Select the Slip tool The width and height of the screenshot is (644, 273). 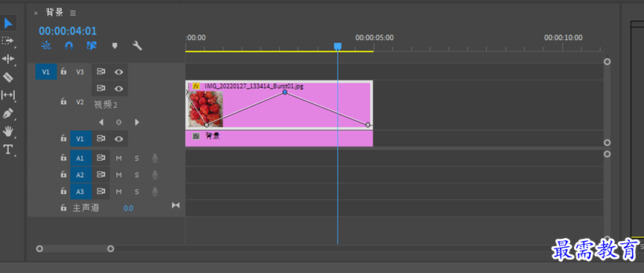[7, 95]
